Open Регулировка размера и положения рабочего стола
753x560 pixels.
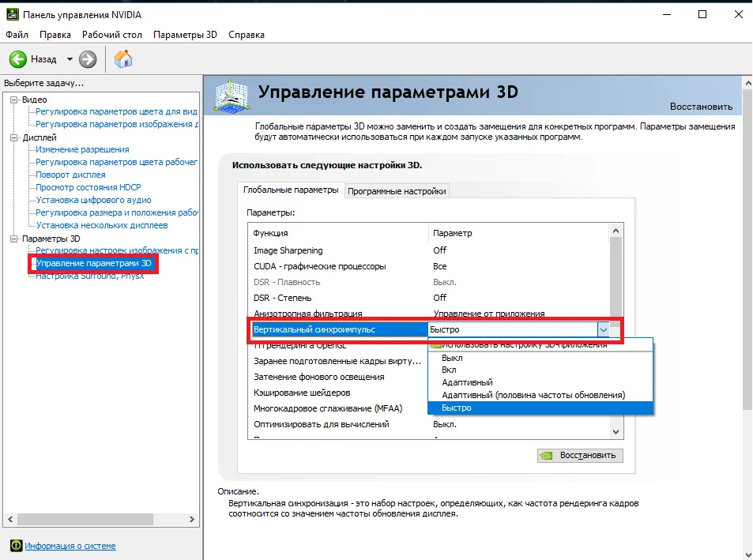[117, 212]
